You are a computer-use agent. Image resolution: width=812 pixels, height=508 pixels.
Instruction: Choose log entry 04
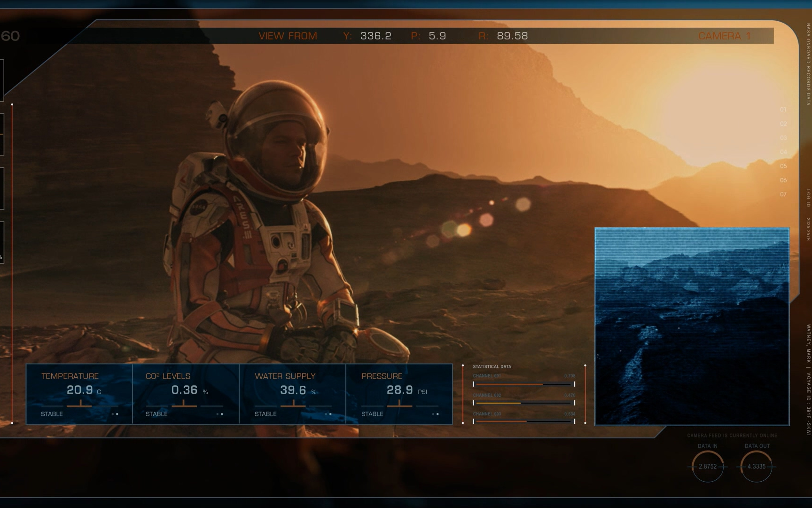(x=783, y=152)
